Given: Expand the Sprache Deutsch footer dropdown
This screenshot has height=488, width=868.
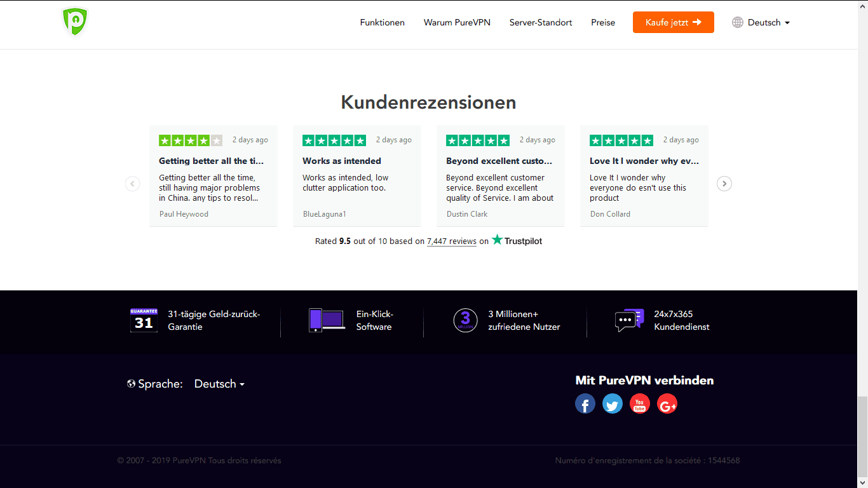Looking at the screenshot, I should pos(219,384).
